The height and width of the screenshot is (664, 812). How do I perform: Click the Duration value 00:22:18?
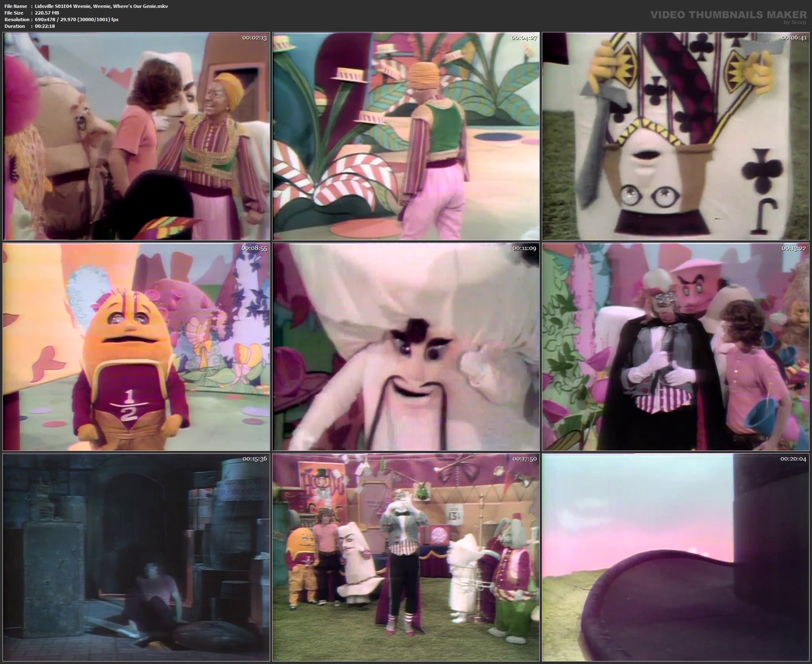45,26
